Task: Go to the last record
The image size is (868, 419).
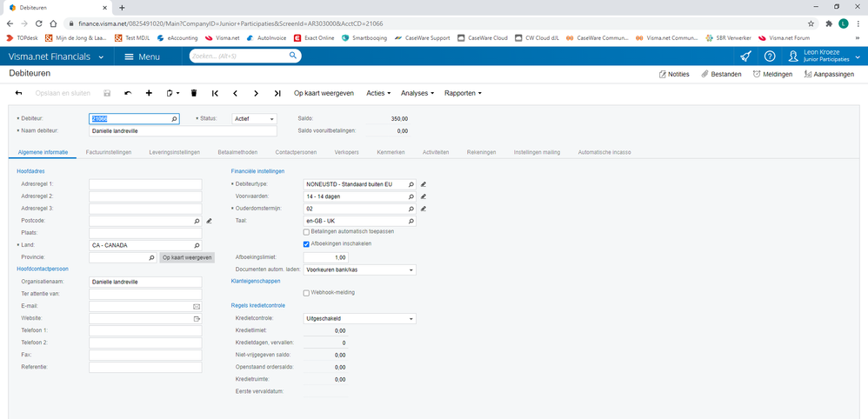Action: pyautogui.click(x=277, y=93)
